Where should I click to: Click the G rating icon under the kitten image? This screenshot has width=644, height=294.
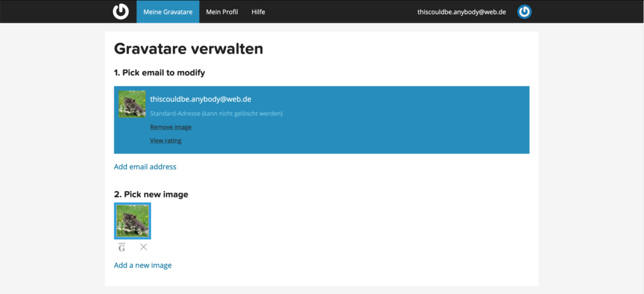(x=121, y=247)
